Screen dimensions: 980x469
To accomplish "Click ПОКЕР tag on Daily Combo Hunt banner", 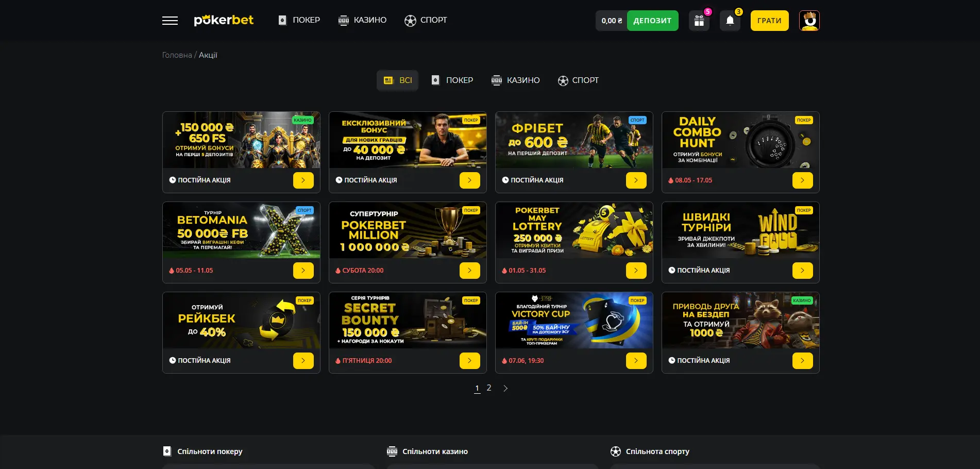I will (804, 120).
